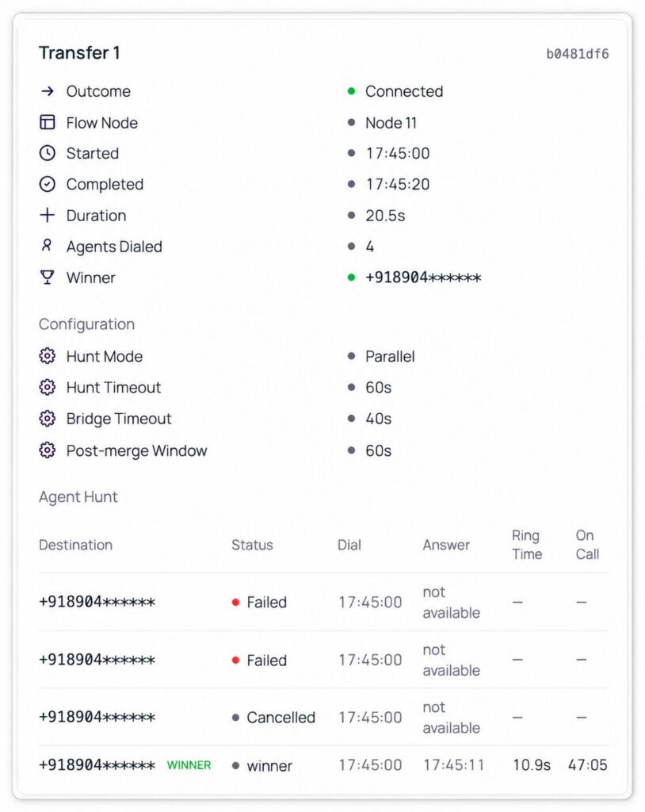Click the Completed checkmark circle icon

[47, 184]
